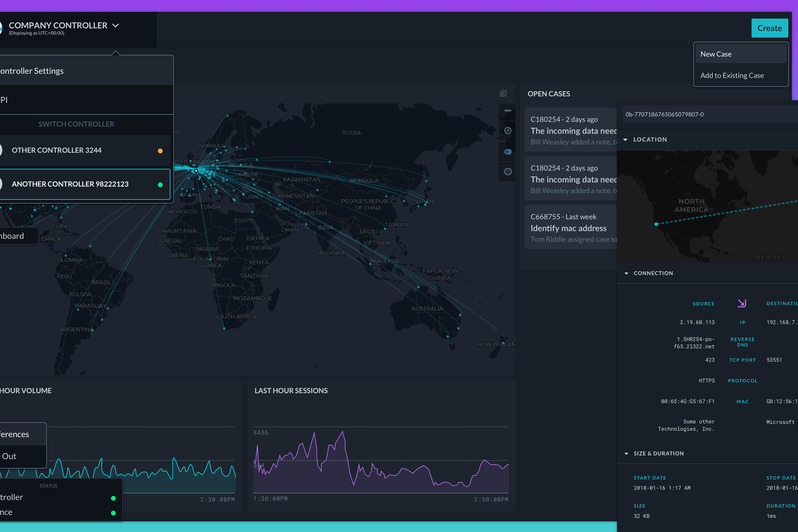This screenshot has height=532, width=798.
Task: Click the Microsoft destination vendor
Action: pyautogui.click(x=780, y=422)
